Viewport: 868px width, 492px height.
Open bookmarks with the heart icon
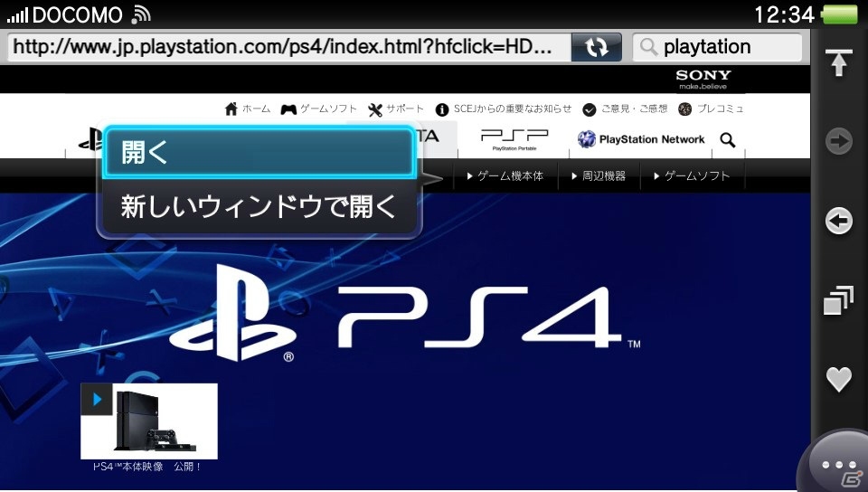[839, 379]
